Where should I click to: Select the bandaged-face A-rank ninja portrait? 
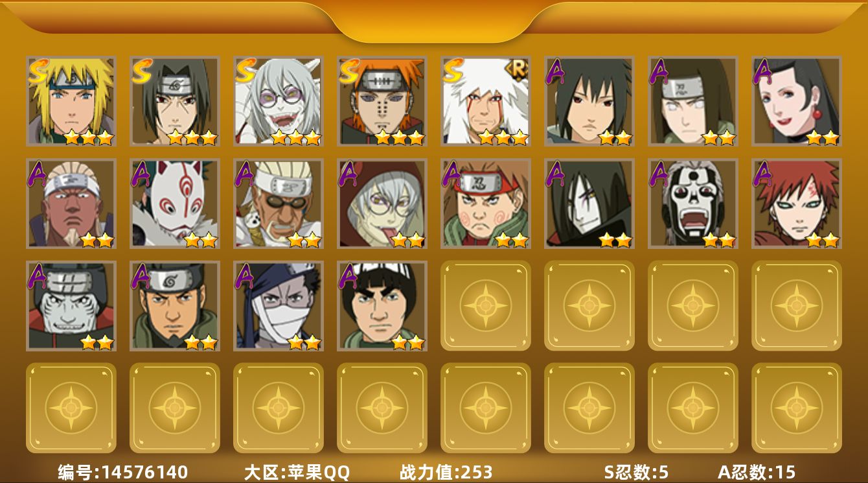point(279,306)
